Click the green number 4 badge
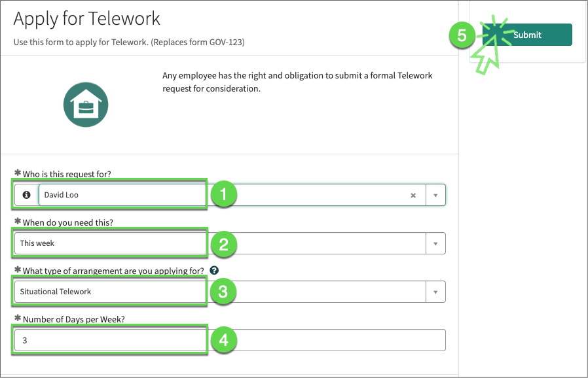588x378 pixels. pos(223,340)
